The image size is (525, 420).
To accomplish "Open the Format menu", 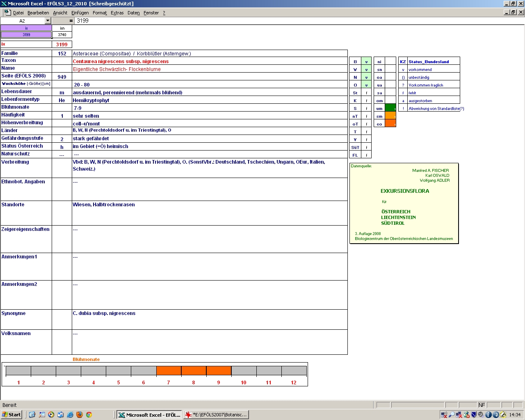I will pyautogui.click(x=100, y=13).
